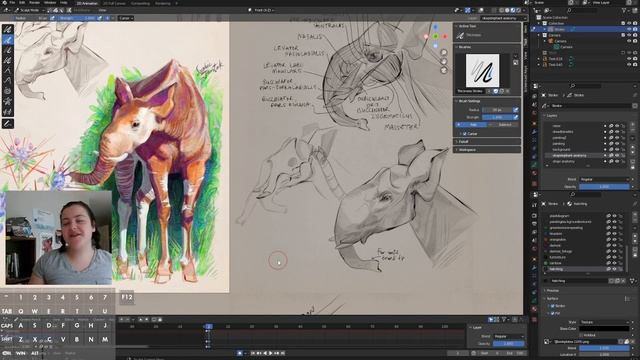Expand the Preview panel in material properties

(x=552, y=291)
